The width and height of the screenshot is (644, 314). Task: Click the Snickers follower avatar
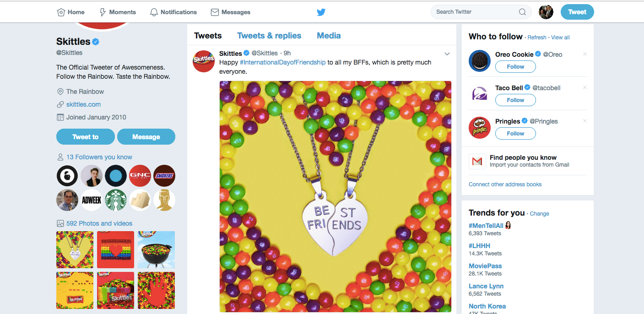tap(164, 176)
